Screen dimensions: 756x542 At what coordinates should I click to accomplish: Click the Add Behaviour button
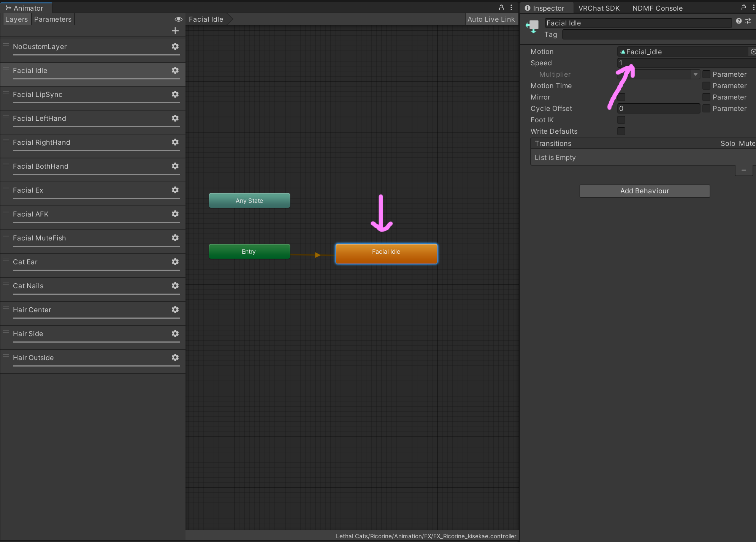644,191
